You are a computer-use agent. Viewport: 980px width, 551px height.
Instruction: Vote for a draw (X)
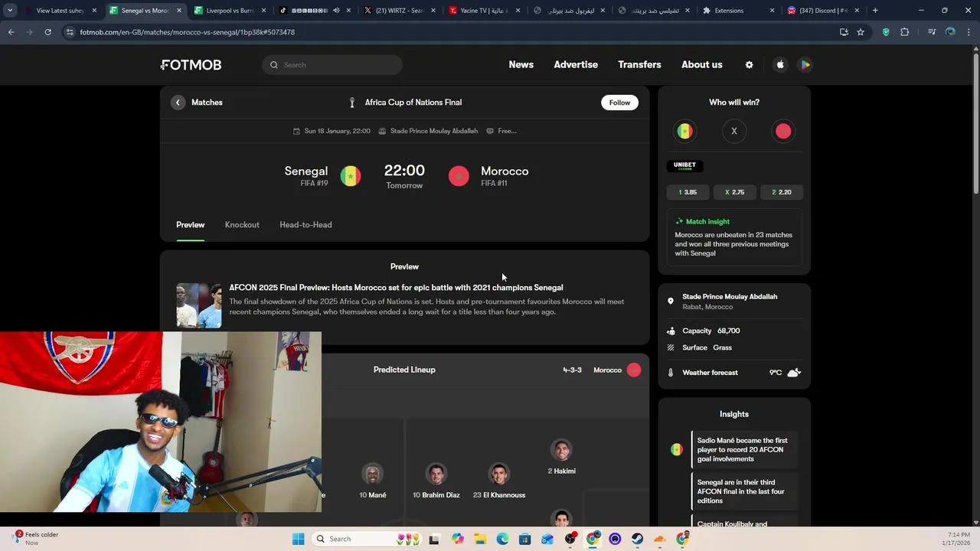(x=734, y=132)
